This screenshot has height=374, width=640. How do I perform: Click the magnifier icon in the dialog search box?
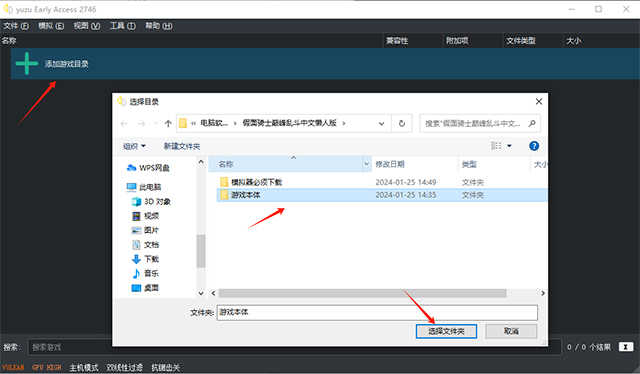point(531,123)
